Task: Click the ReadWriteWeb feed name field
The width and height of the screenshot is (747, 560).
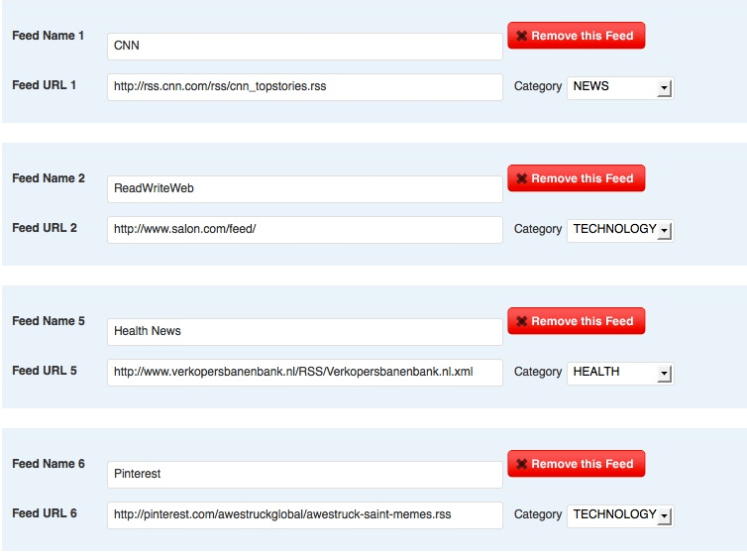Action: click(x=305, y=188)
